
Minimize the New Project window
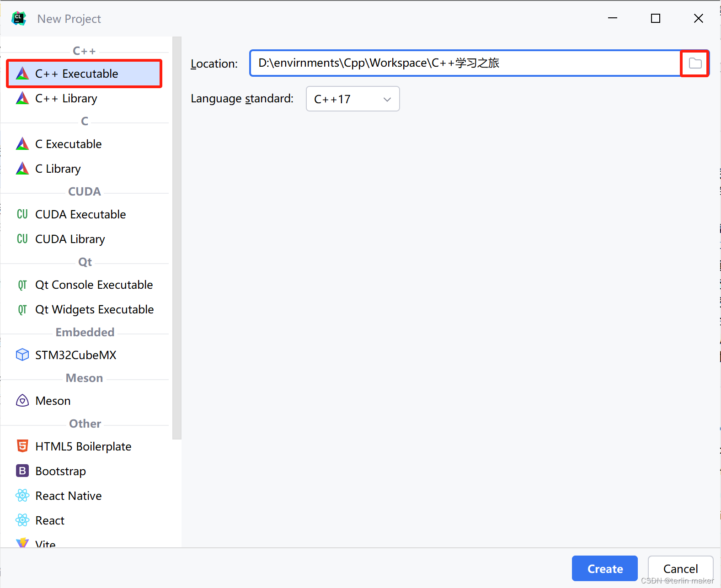point(613,18)
